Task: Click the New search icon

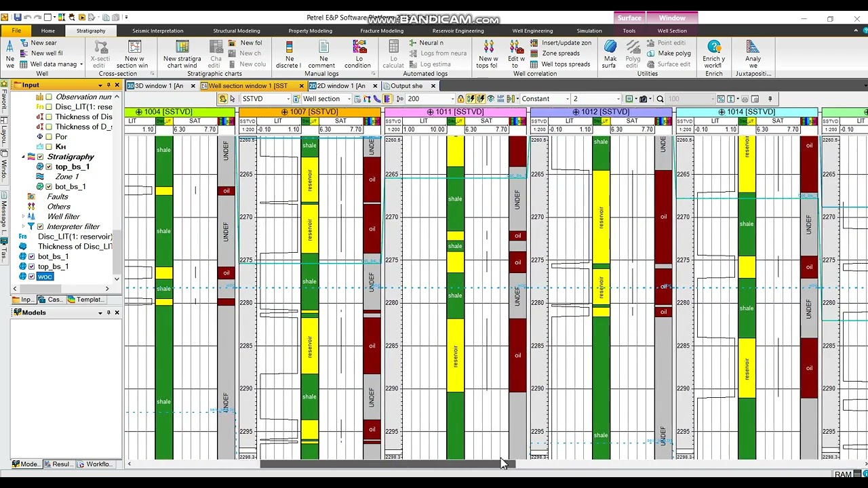Action: [x=24, y=43]
